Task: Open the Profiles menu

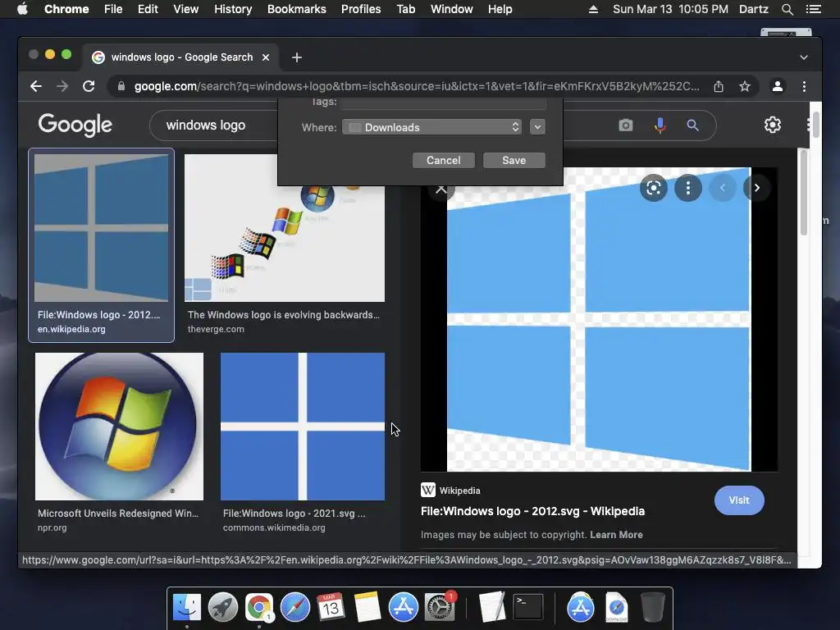Action: pyautogui.click(x=361, y=9)
